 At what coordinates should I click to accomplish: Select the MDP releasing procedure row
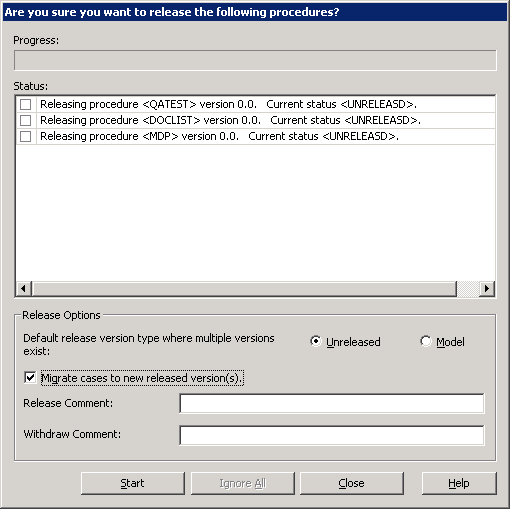point(255,136)
